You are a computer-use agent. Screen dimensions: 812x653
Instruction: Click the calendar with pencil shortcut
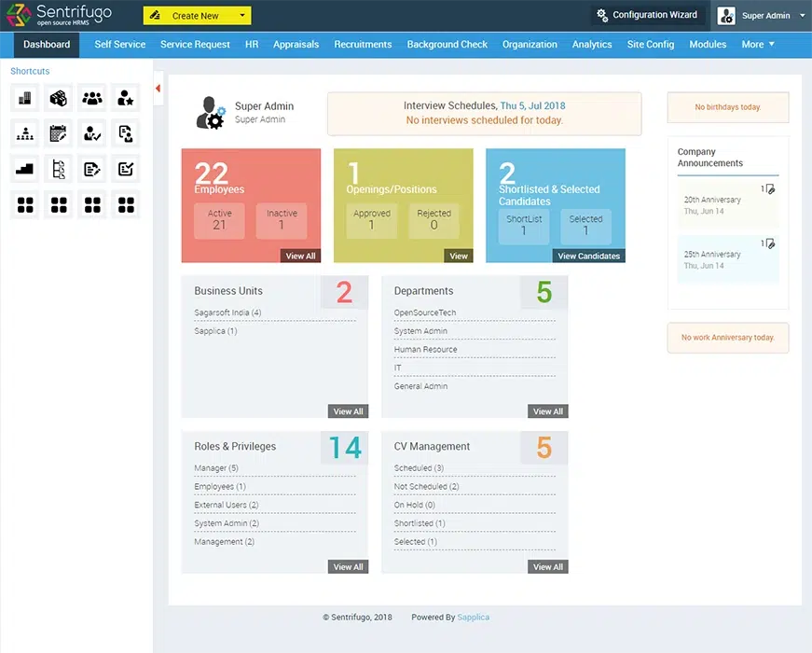[x=59, y=133]
